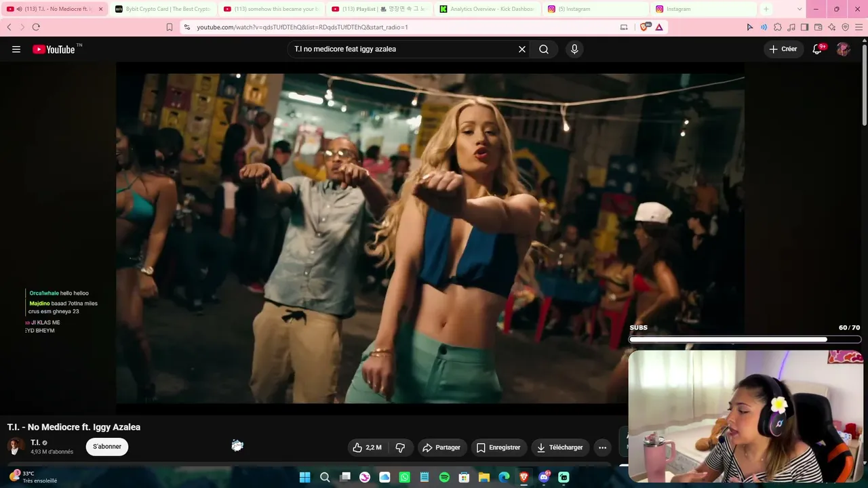868x488 pixels.
Task: Click the playing music video
Action: coord(430,239)
